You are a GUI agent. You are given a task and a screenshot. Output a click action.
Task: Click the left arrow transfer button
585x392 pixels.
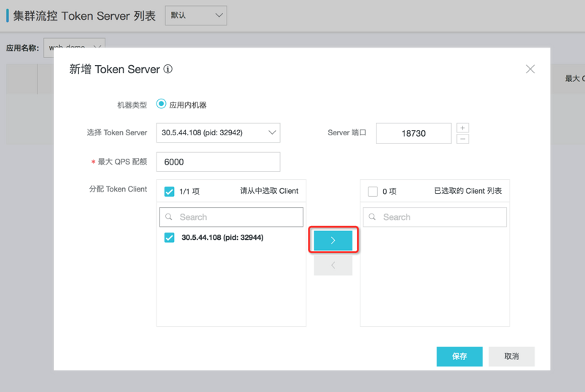[333, 265]
